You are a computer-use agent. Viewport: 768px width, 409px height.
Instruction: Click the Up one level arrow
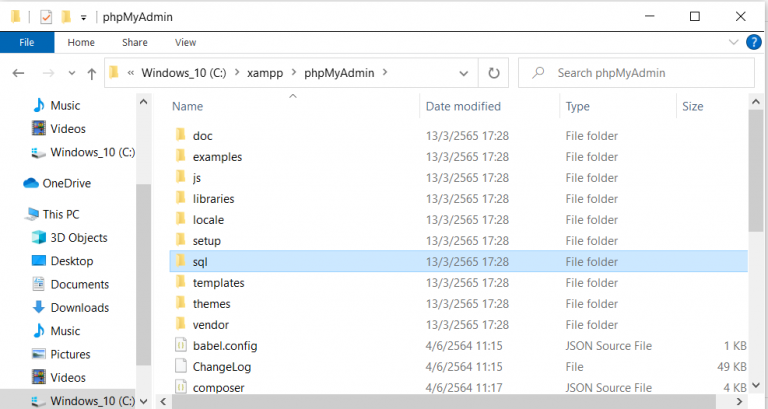(92, 73)
